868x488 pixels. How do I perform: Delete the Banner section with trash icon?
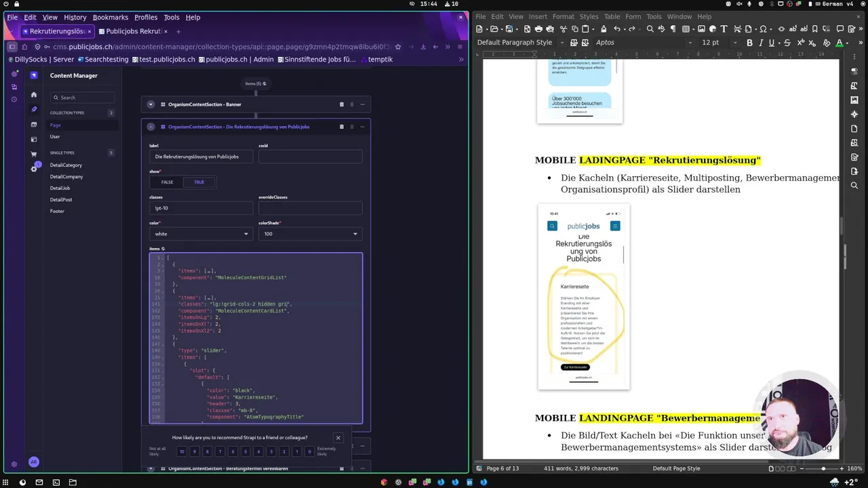pos(341,104)
